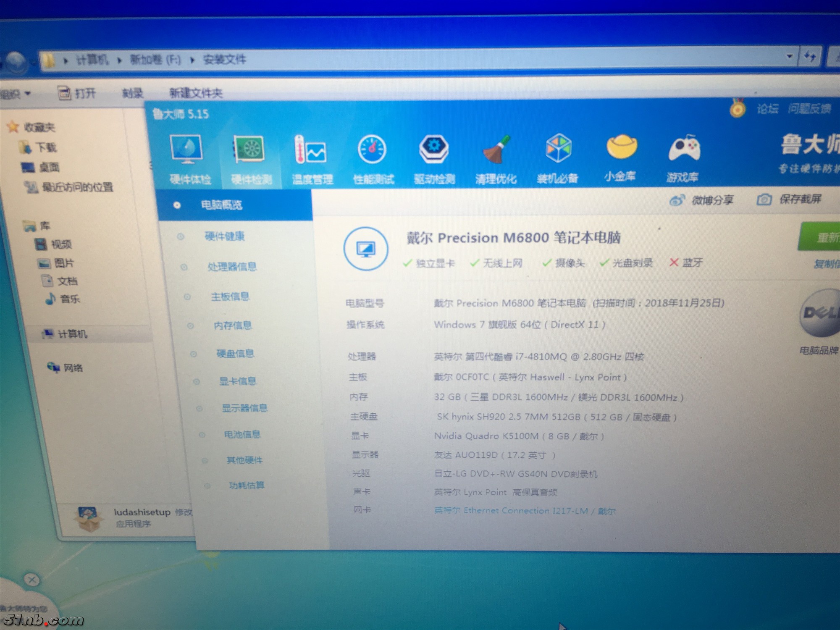Select 显卡信息 sidebar radio item
Image resolution: width=840 pixels, height=630 pixels.
[237, 381]
